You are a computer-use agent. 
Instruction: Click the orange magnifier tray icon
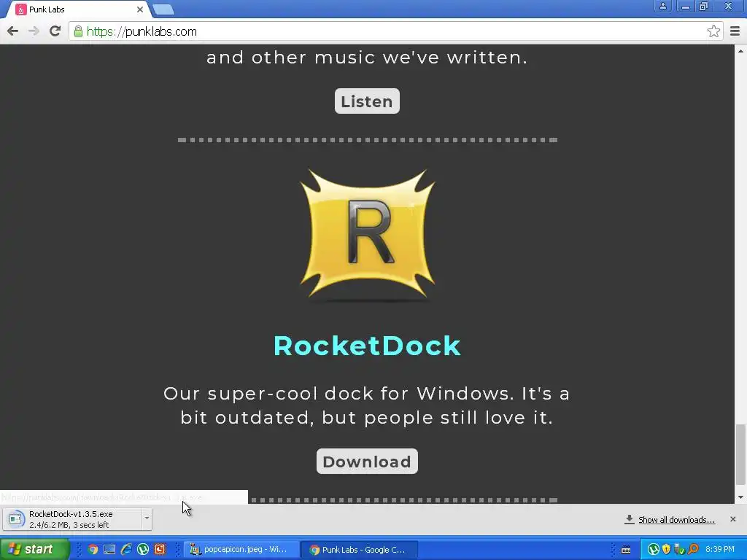[693, 550]
